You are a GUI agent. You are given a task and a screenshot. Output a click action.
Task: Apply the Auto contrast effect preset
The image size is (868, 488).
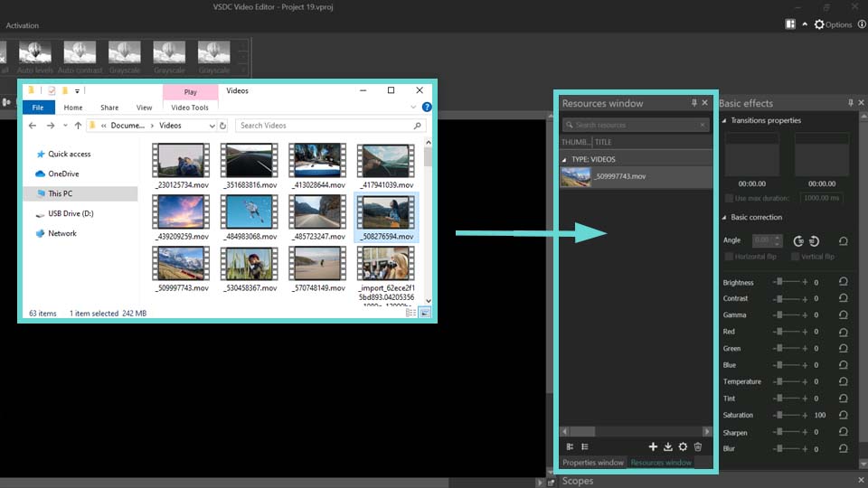(80, 58)
